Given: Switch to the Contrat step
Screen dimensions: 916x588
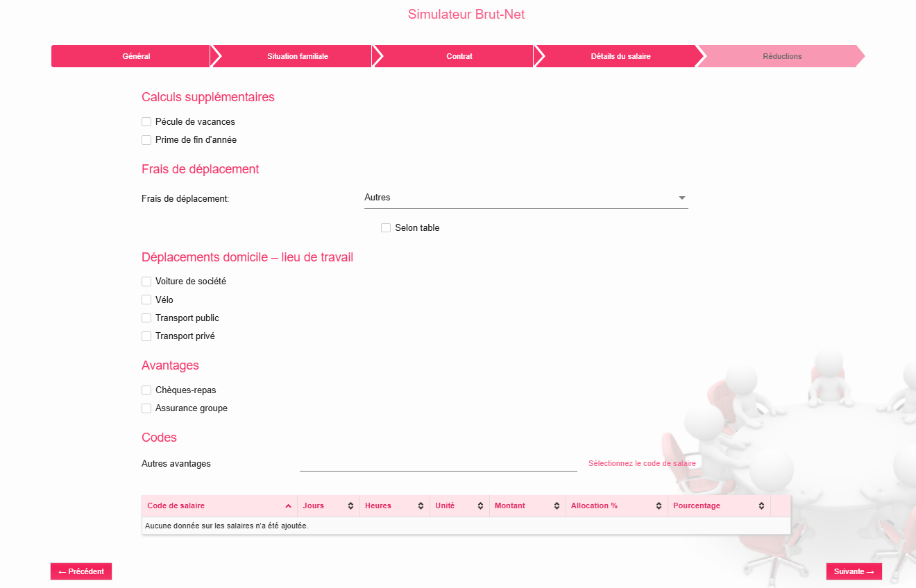Looking at the screenshot, I should tap(459, 56).
